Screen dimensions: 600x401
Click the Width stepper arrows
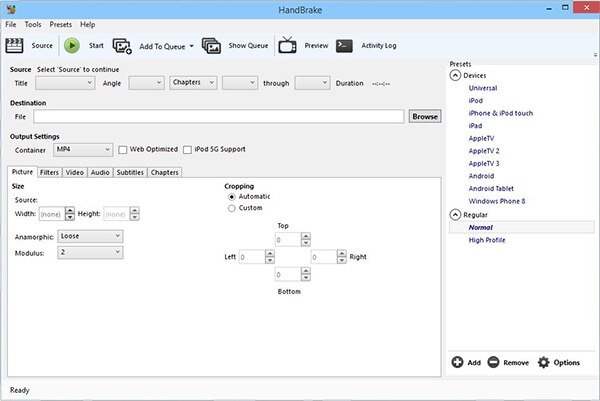(x=70, y=214)
